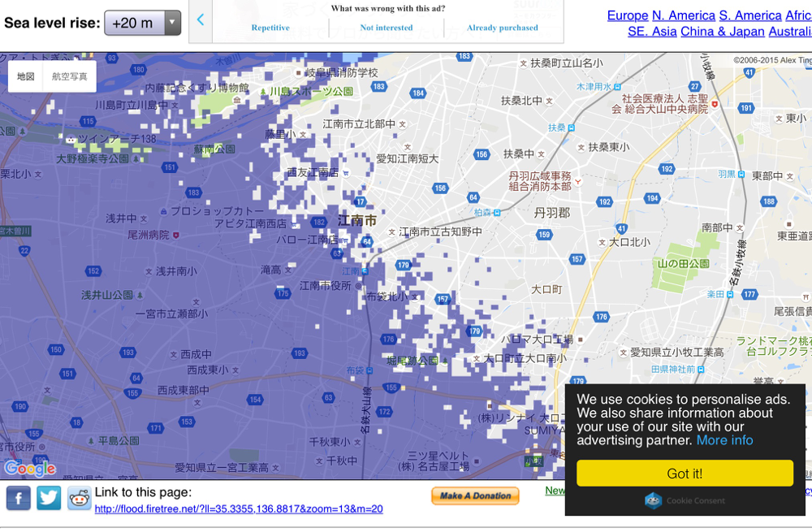Open the Sea level rise dropdown
The width and height of the screenshot is (812, 532).
pos(143,23)
